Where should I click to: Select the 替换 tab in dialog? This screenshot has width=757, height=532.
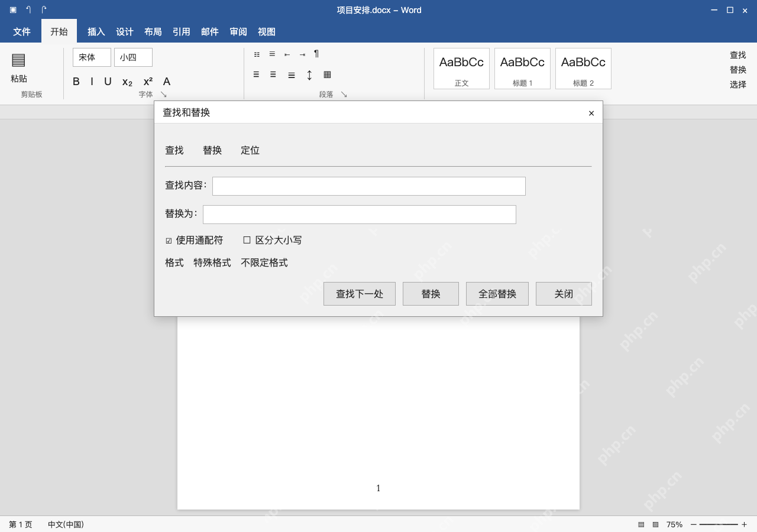(212, 150)
